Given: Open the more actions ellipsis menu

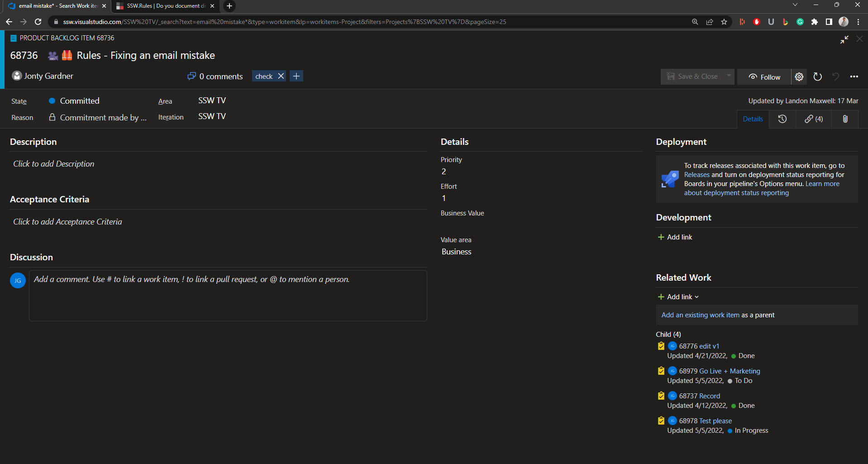Looking at the screenshot, I should point(854,77).
